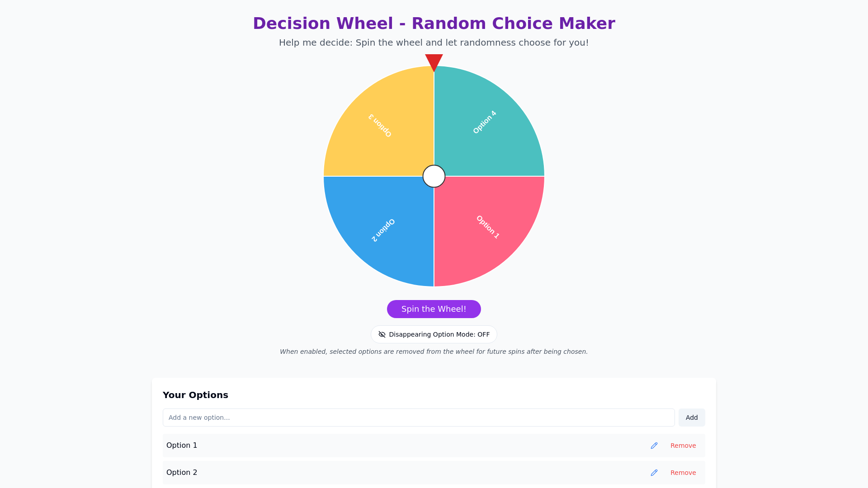Click the crossed-eye icon on the mode button
The width and height of the screenshot is (868, 488).
[x=382, y=334]
